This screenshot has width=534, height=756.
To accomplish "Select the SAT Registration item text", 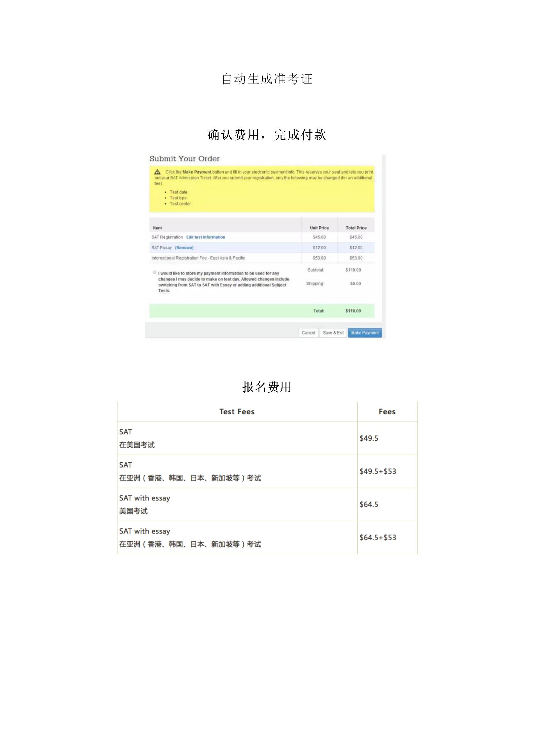I will [x=167, y=237].
